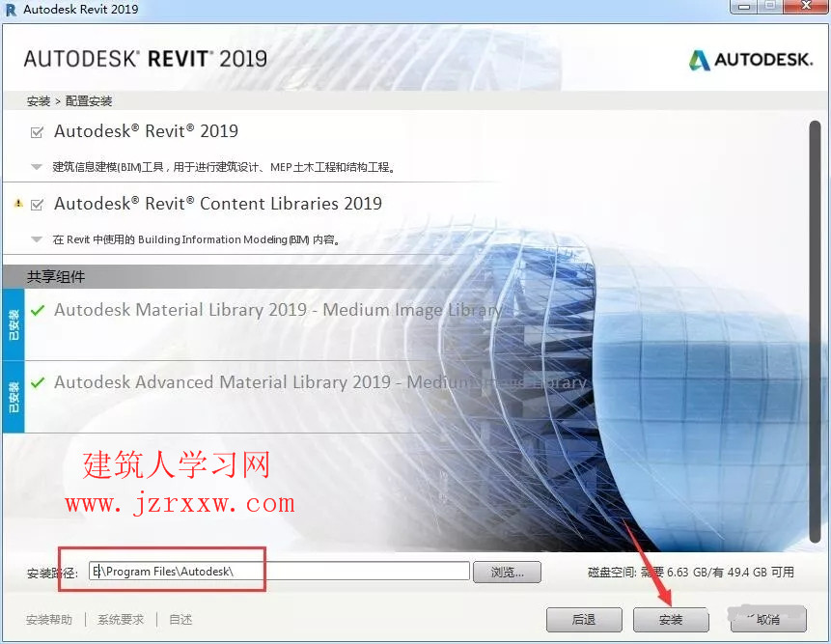Click green checkmark for Advanced Material Library 2019
Image resolution: width=831 pixels, height=644 pixels.
point(38,382)
